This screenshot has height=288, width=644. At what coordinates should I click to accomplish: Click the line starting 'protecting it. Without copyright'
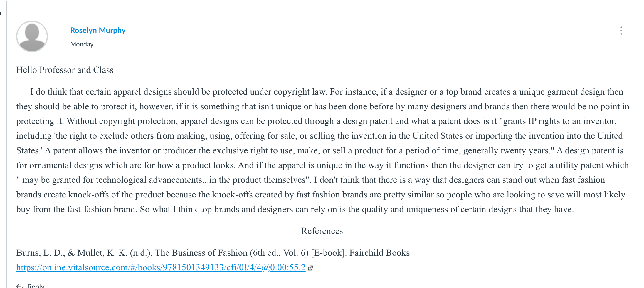pos(316,121)
